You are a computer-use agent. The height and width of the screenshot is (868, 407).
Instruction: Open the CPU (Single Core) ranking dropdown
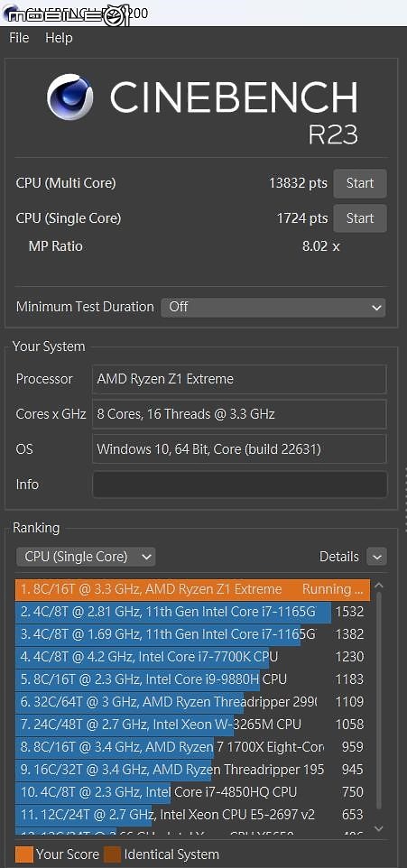[x=86, y=557]
